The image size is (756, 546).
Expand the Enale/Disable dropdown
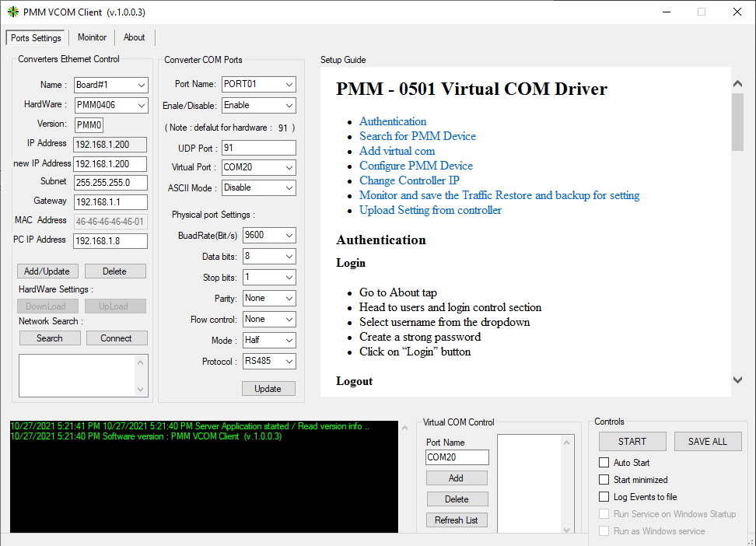coord(259,105)
